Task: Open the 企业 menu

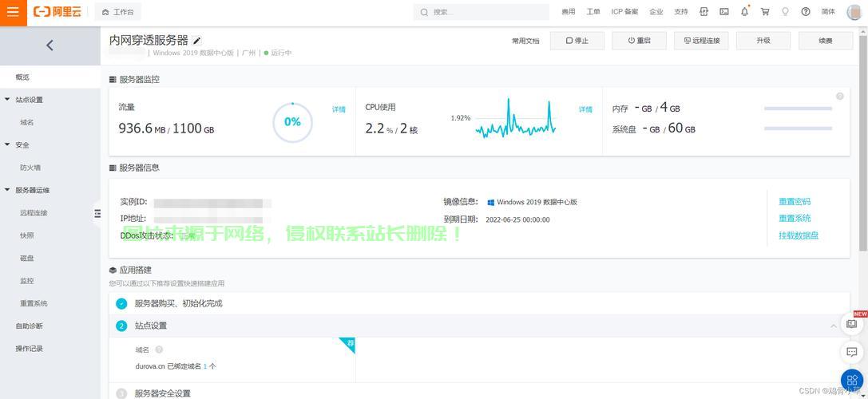Action: pyautogui.click(x=656, y=12)
